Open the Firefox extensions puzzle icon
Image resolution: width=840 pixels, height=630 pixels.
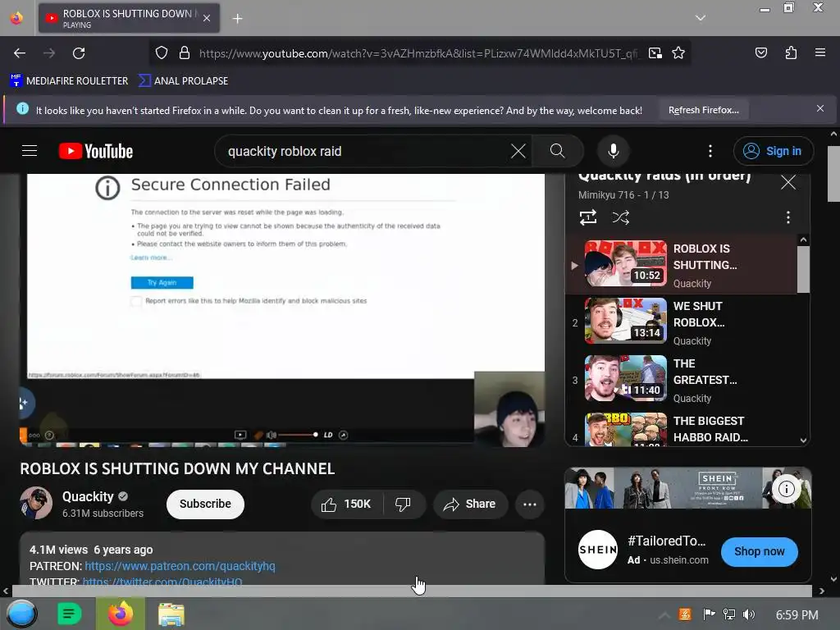(791, 53)
